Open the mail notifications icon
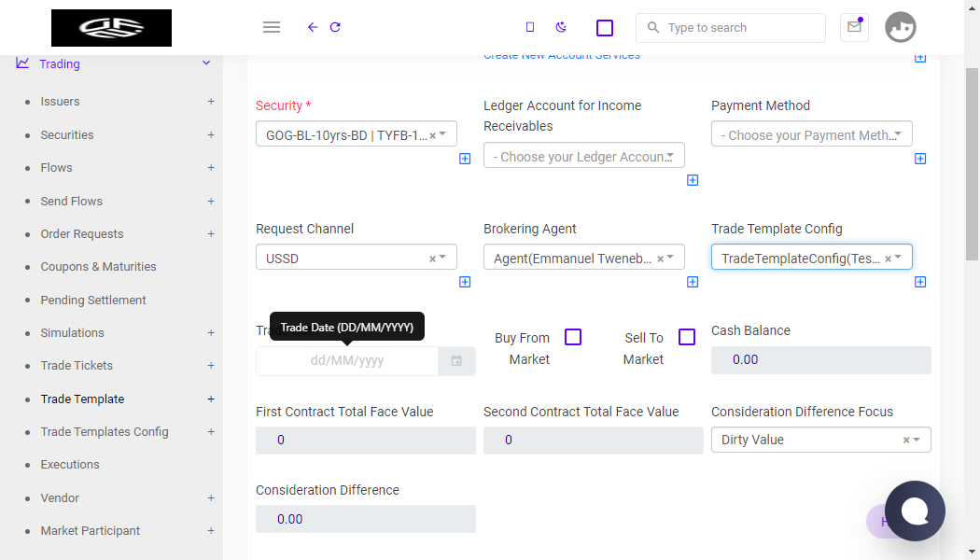The width and height of the screenshot is (980, 560). click(x=854, y=27)
